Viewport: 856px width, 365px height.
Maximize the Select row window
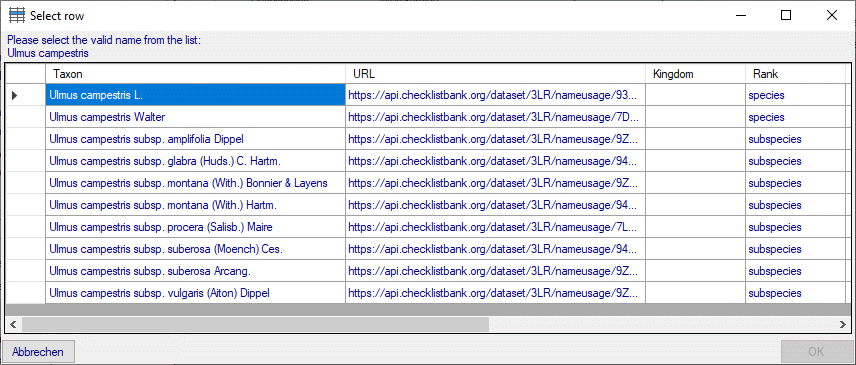coord(786,15)
